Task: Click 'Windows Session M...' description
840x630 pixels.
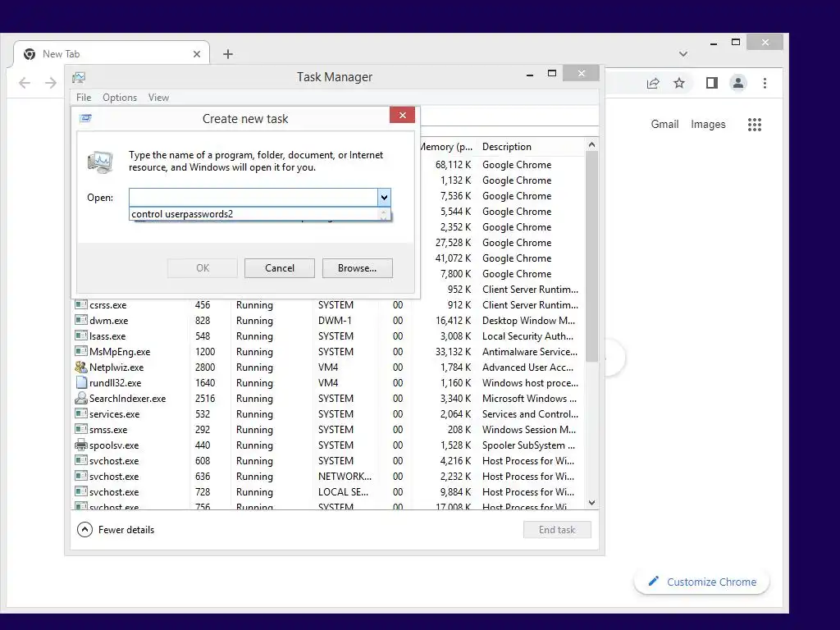Action: pyautogui.click(x=529, y=430)
